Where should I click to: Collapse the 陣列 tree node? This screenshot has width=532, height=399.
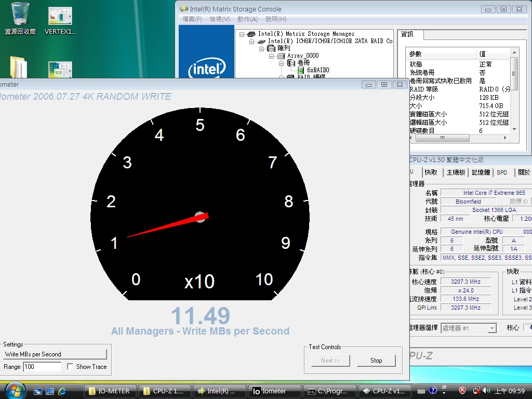(x=262, y=49)
